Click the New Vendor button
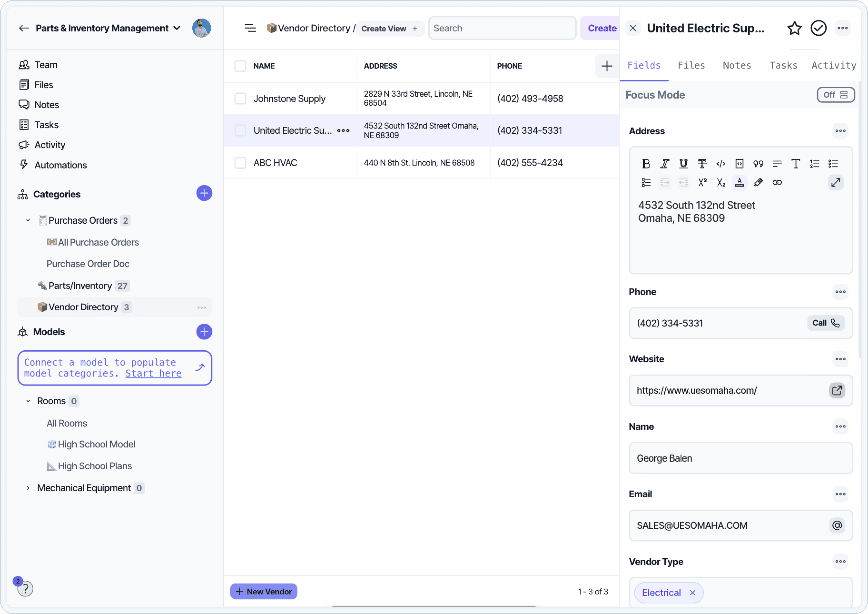Screen dimensions: 868x614 coord(264,591)
